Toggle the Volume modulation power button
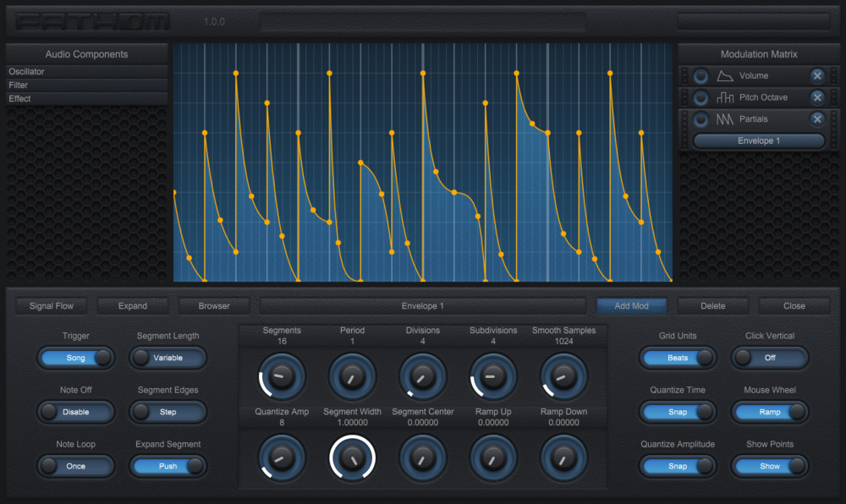846x504 pixels. pyautogui.click(x=700, y=76)
